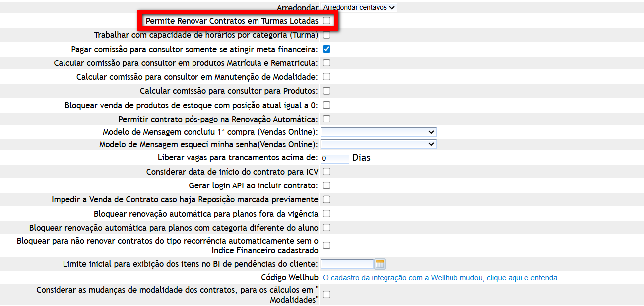This screenshot has height=306, width=644.
Task: Enable comissão em produtos Matrícula e Rematrícula
Action: [x=326, y=63]
